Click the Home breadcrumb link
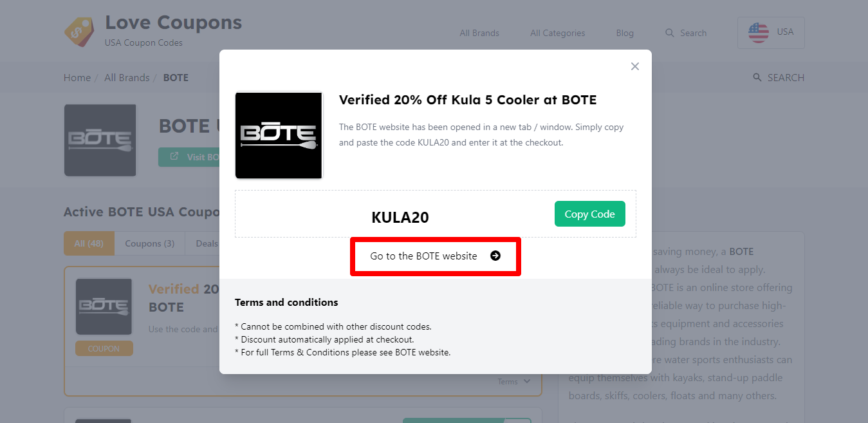868x423 pixels. tap(77, 78)
